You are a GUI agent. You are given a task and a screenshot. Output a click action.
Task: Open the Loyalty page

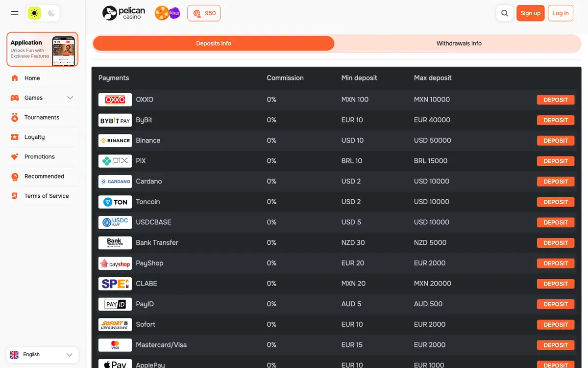(43, 137)
